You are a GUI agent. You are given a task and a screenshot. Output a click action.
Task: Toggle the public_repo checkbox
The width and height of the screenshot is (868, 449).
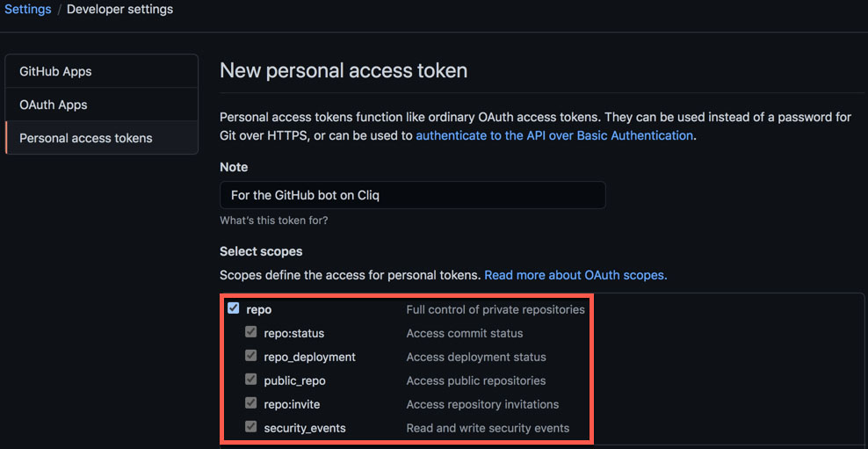click(x=251, y=380)
